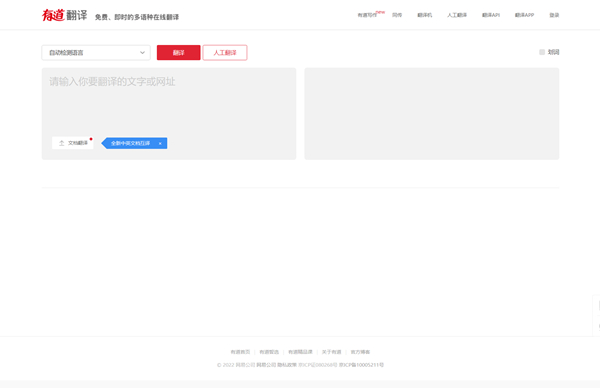The width and height of the screenshot is (600, 388).
Task: Click the red 翻译 button
Action: click(x=178, y=53)
